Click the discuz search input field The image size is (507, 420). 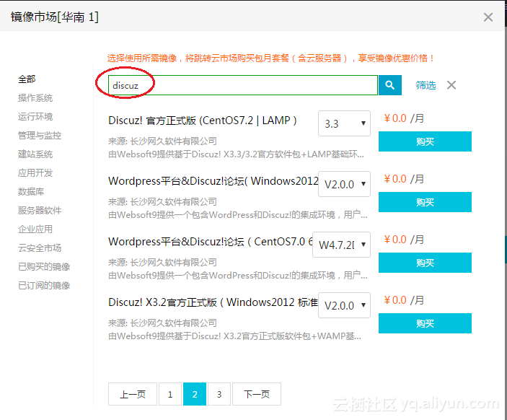tap(243, 85)
